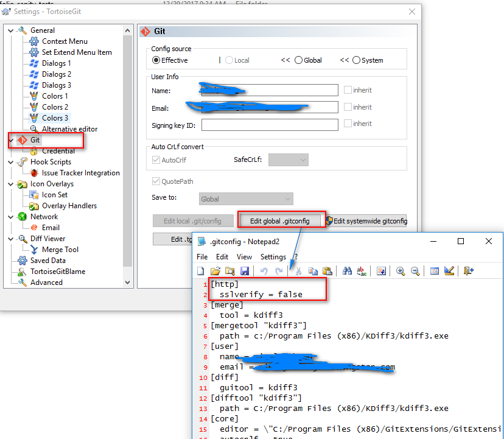The height and width of the screenshot is (439, 504).
Task: Click tree scrollbar down arrow
Action: 128,283
